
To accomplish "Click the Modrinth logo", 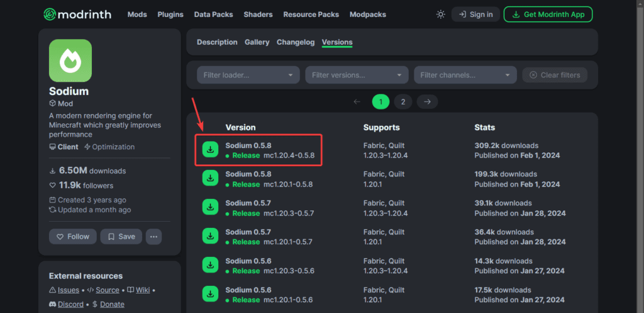I will click(x=79, y=14).
